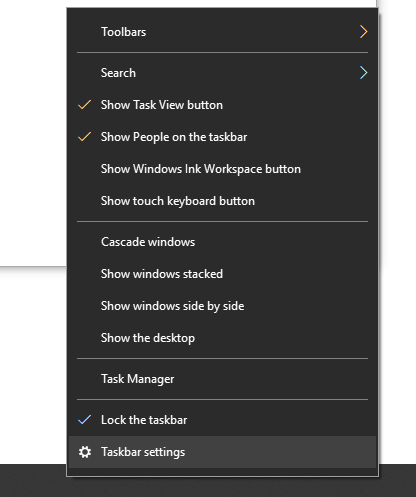The height and width of the screenshot is (497, 416).
Task: Unlock the taskbar via Lock the taskbar
Action: (x=222, y=420)
